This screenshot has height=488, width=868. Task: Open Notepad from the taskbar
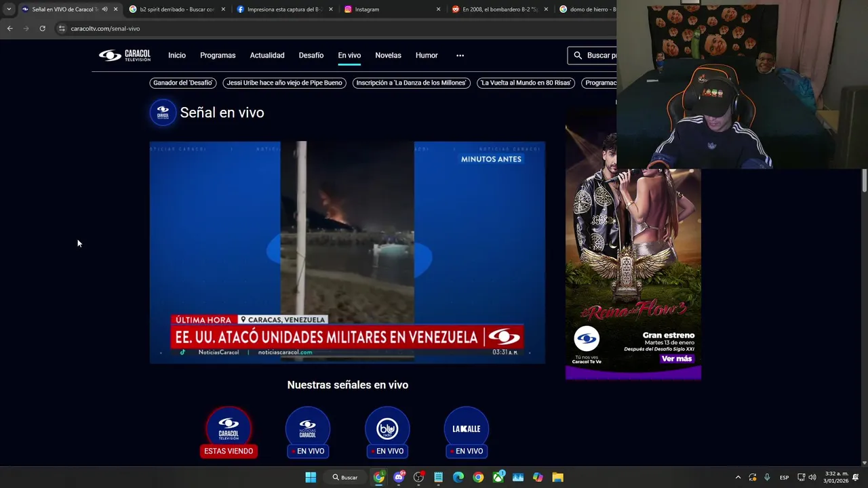[439, 477]
